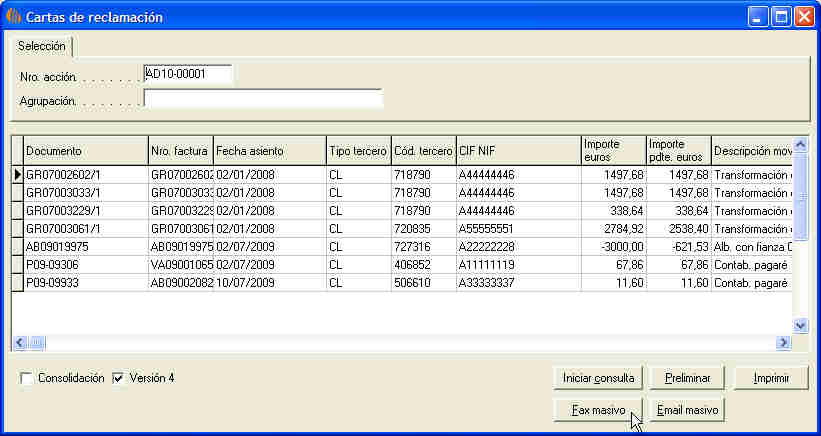Open the Selección tab
Viewport: 821px width, 436px height.
(42, 46)
